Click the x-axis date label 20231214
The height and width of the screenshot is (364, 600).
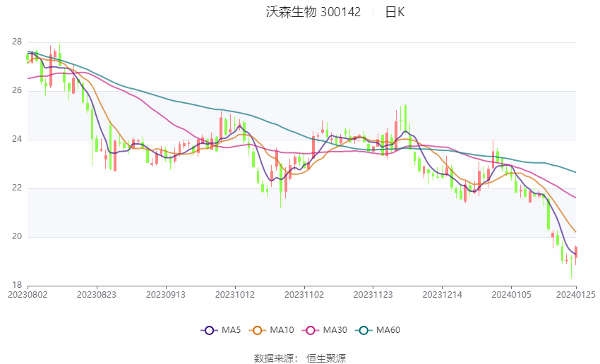(443, 295)
